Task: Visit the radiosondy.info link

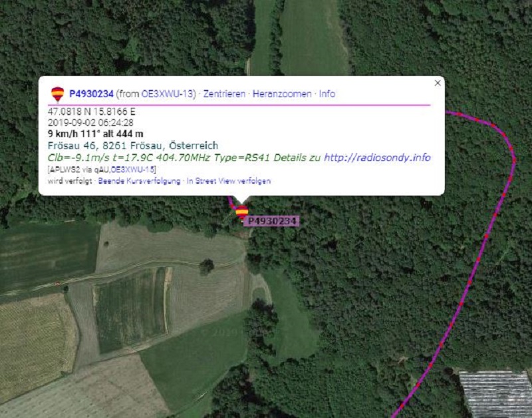Action: tap(377, 158)
